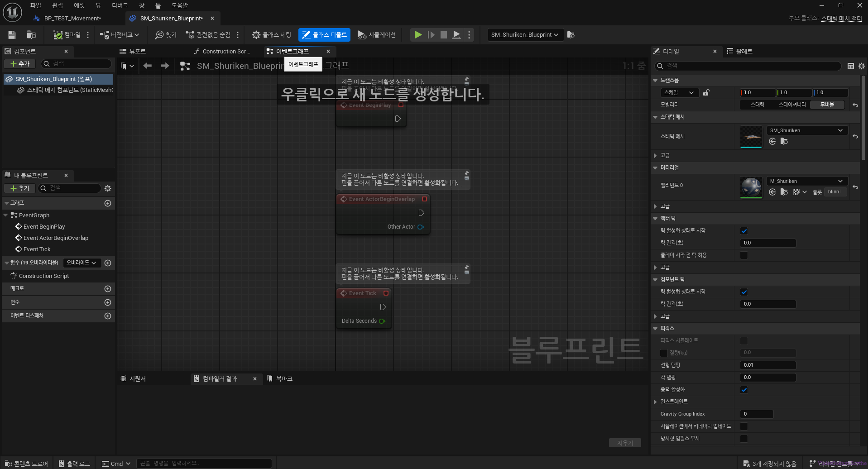Open detail panel settings gear
This screenshot has height=469, width=868.
tap(862, 66)
